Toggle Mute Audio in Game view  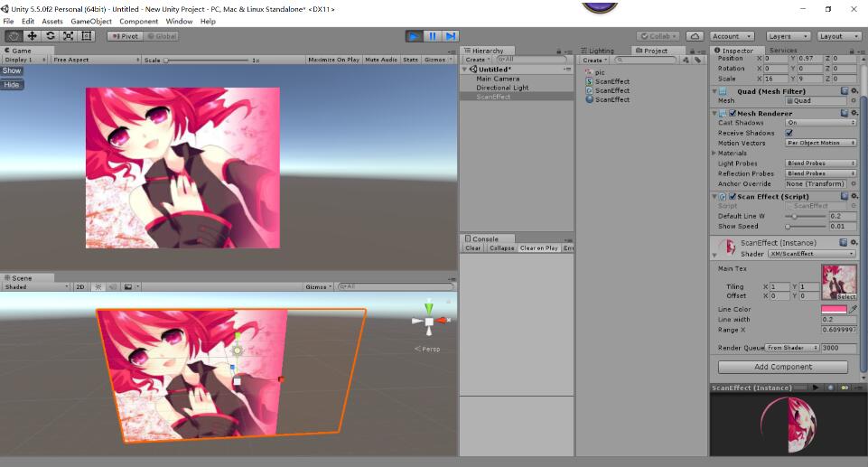[381, 60]
